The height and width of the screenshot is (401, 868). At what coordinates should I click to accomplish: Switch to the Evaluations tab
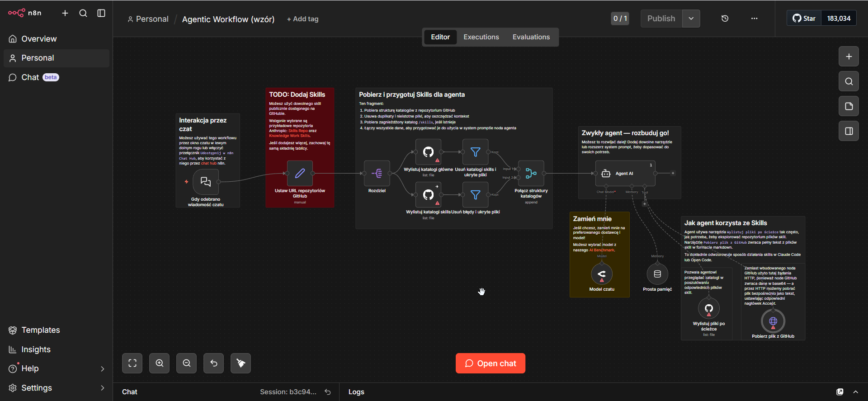pos(531,37)
